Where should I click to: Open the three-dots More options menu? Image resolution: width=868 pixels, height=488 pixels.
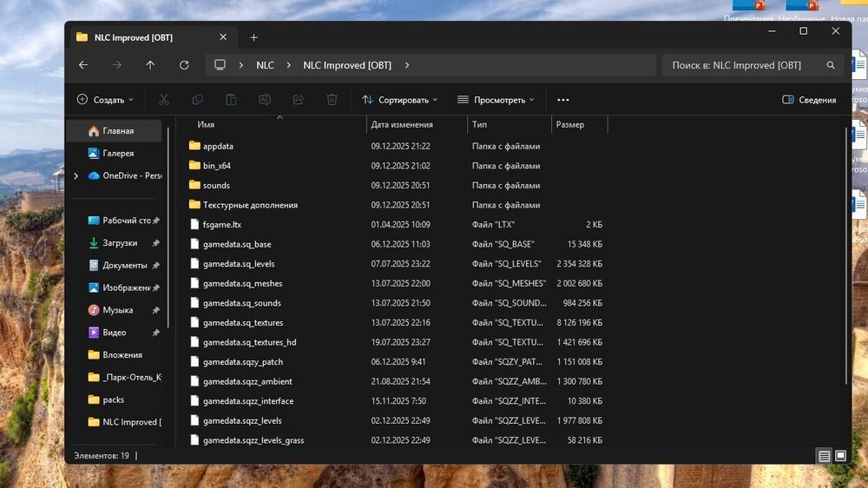point(563,100)
